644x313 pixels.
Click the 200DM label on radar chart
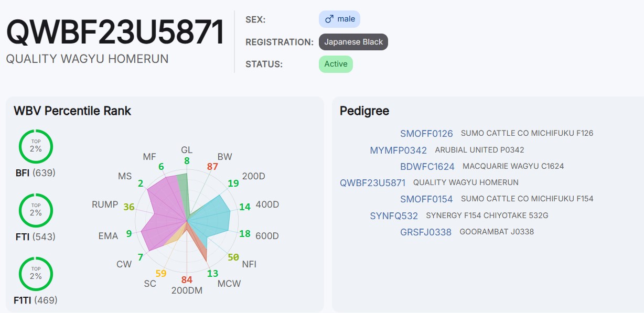pyautogui.click(x=187, y=290)
